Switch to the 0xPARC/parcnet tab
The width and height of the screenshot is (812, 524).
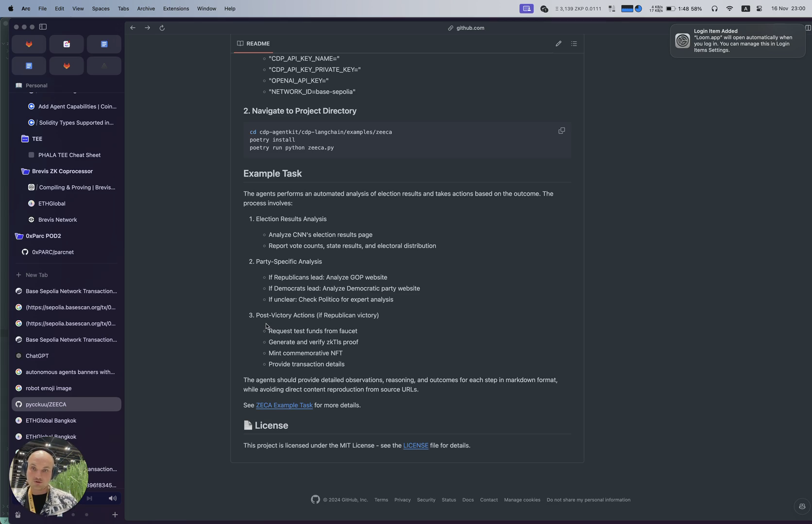[67, 252]
